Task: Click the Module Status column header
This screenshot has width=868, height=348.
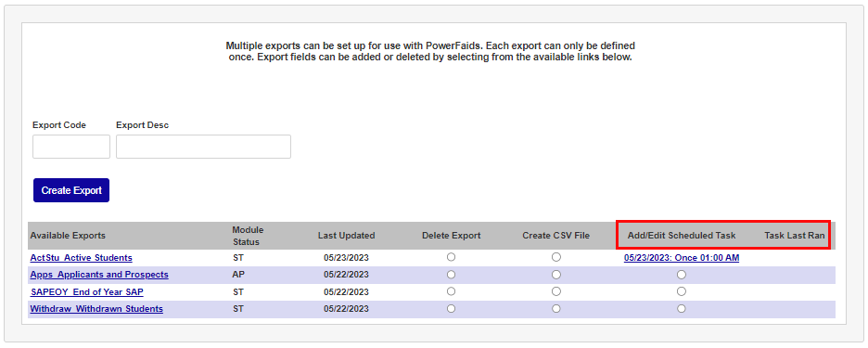Action: [x=248, y=236]
